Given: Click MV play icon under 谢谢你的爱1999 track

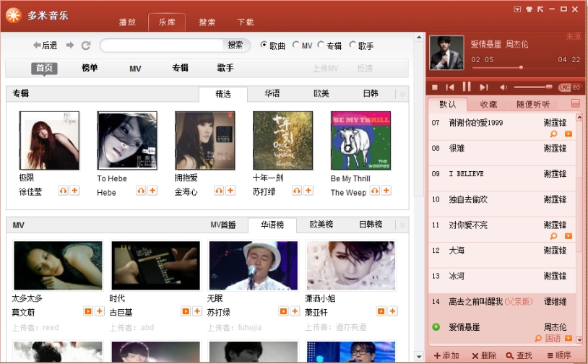Looking at the screenshot, I should pyautogui.click(x=568, y=134).
